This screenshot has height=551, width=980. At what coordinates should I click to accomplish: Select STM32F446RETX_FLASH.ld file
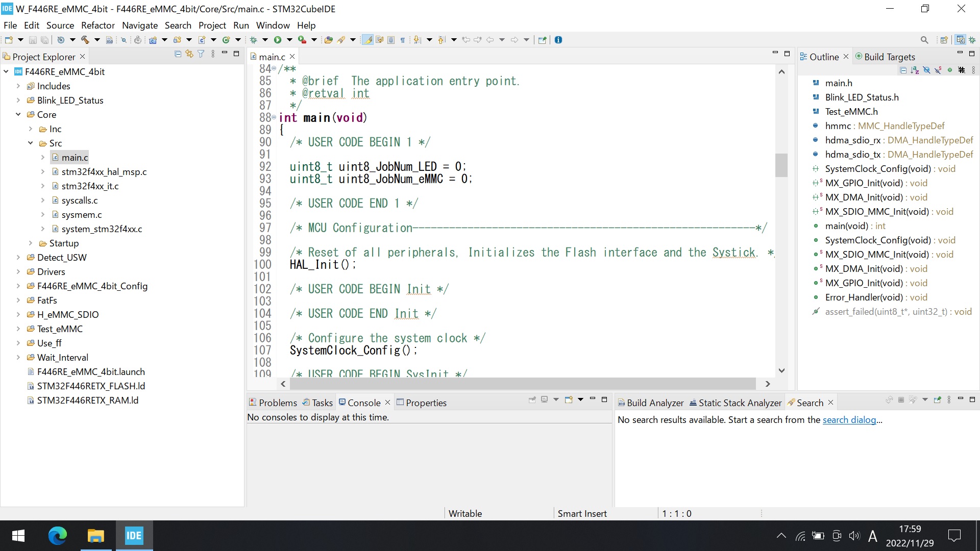pyautogui.click(x=91, y=386)
